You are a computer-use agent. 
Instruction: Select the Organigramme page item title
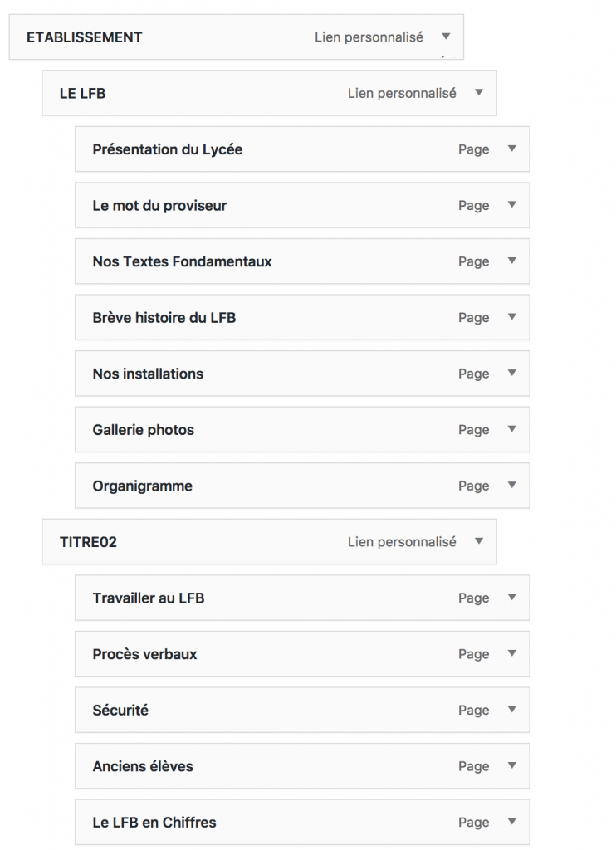click(143, 486)
